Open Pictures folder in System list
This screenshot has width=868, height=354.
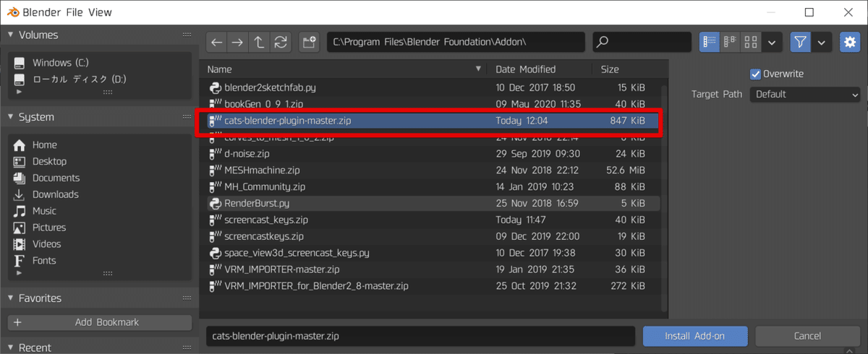[x=99, y=228]
